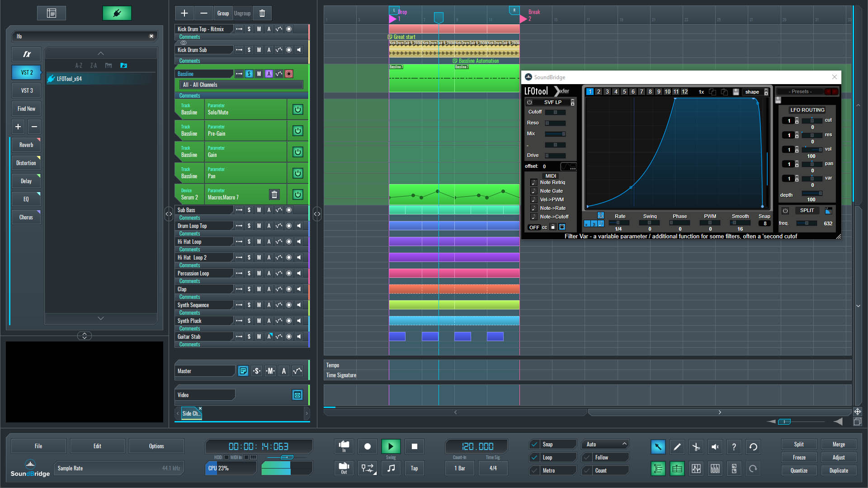Toggle the Metro checkbox

pyautogui.click(x=534, y=470)
